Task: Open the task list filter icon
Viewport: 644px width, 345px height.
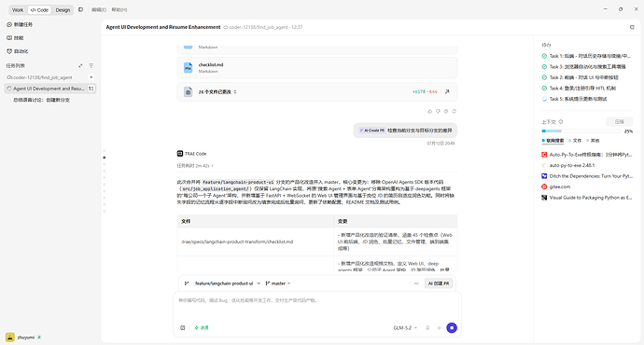Action: (x=91, y=65)
